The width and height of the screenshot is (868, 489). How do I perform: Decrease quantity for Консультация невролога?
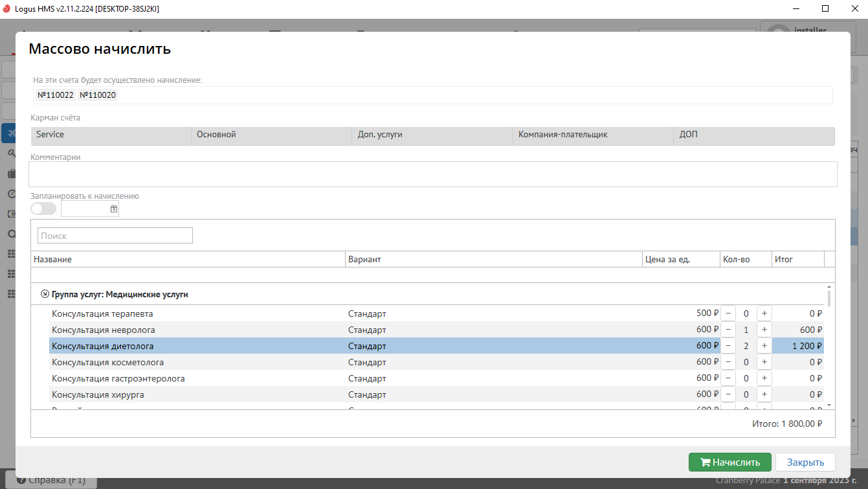click(728, 330)
